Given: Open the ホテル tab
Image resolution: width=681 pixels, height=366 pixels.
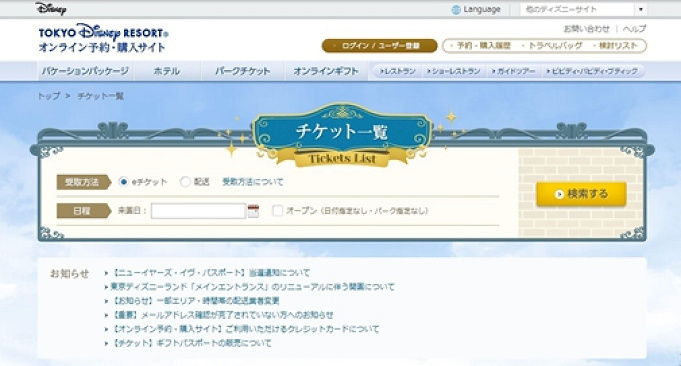Looking at the screenshot, I should (x=167, y=71).
